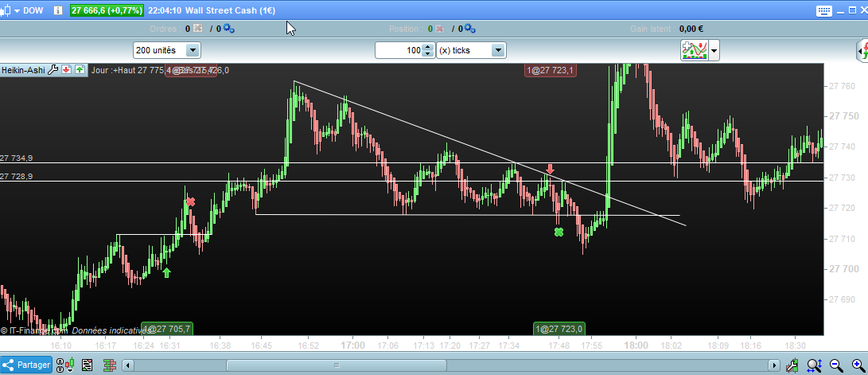Screen dimensions: 868x375
Task: Open the (x) ticks timeframe dropdown
Action: tap(471, 50)
